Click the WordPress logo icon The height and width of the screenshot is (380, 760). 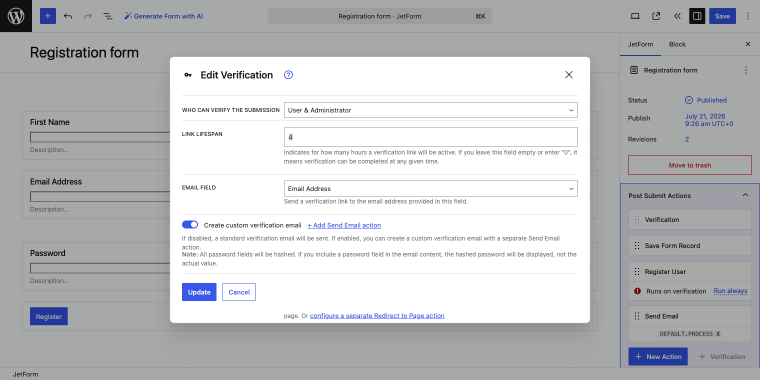(x=16, y=16)
